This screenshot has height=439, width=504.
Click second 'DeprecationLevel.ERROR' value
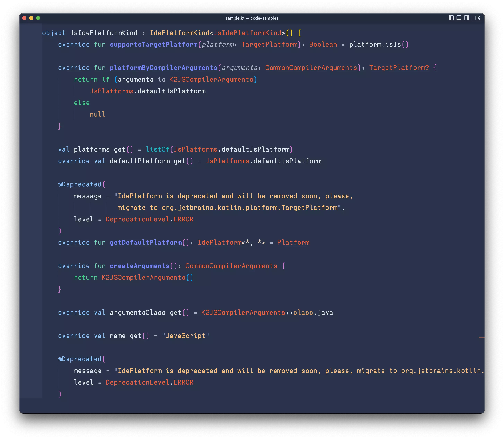(x=149, y=382)
